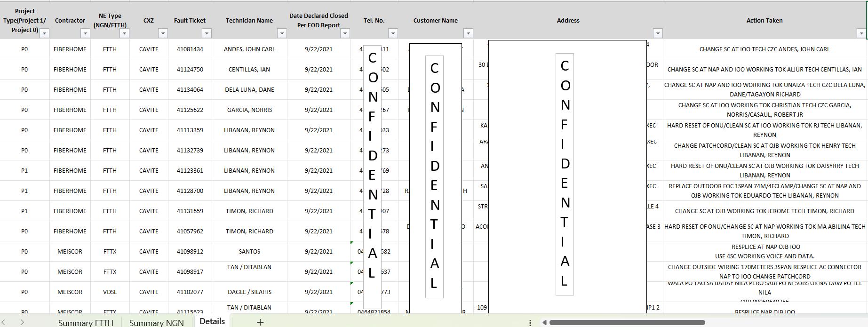This screenshot has height=327, width=868.
Task: Open Project Type column filter dropdown
Action: click(45, 33)
